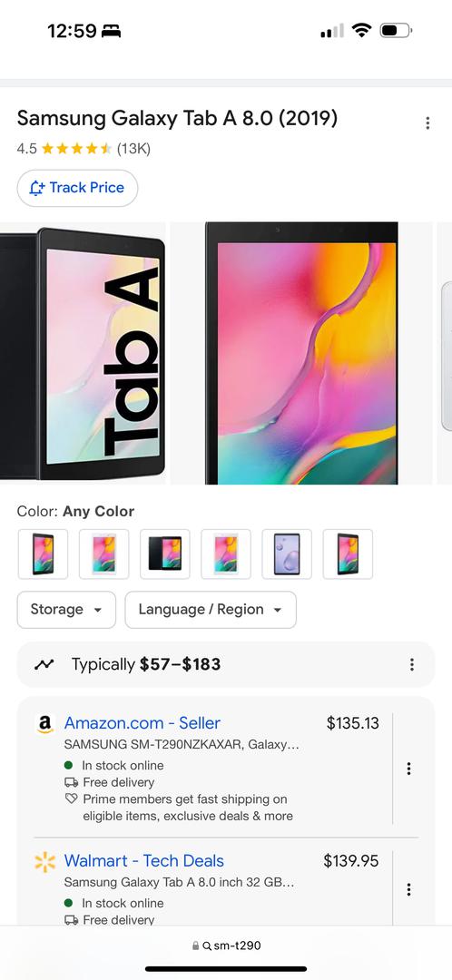Tap the Walmart spark logo icon
This screenshot has width=452, height=980.
point(45,862)
